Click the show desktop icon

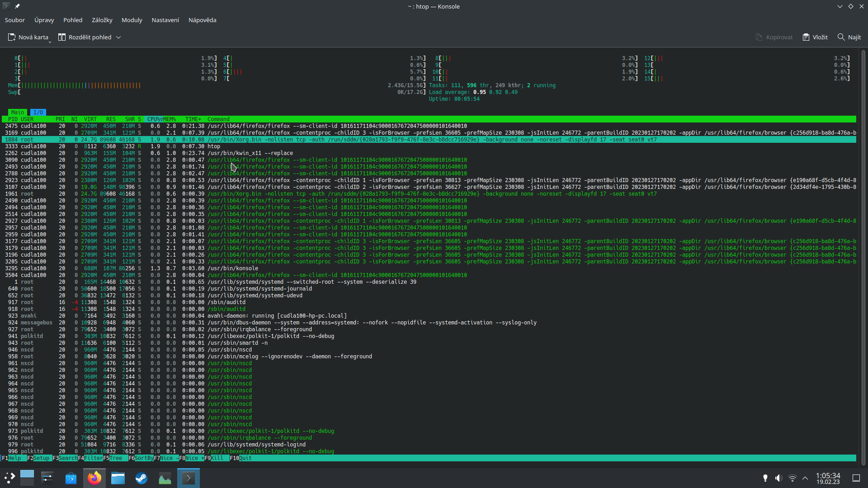pos(856,478)
